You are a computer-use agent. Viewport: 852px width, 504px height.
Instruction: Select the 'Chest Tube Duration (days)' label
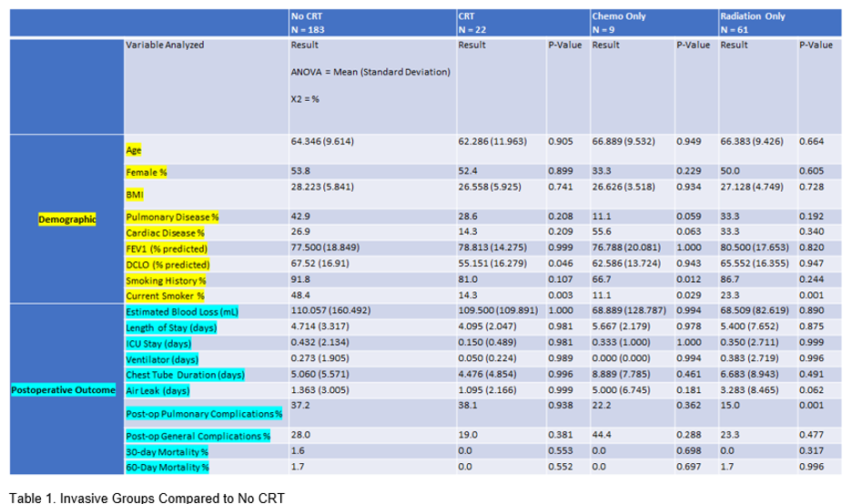(x=185, y=374)
